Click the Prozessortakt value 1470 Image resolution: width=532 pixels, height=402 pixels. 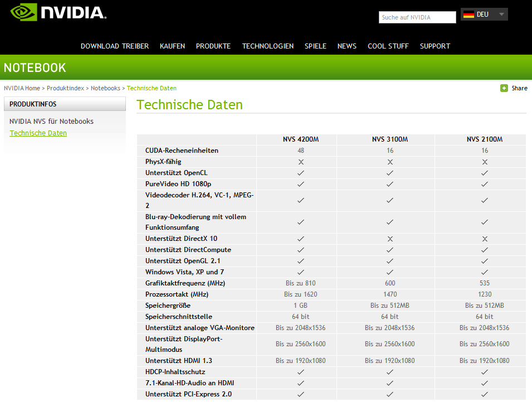[390, 294]
